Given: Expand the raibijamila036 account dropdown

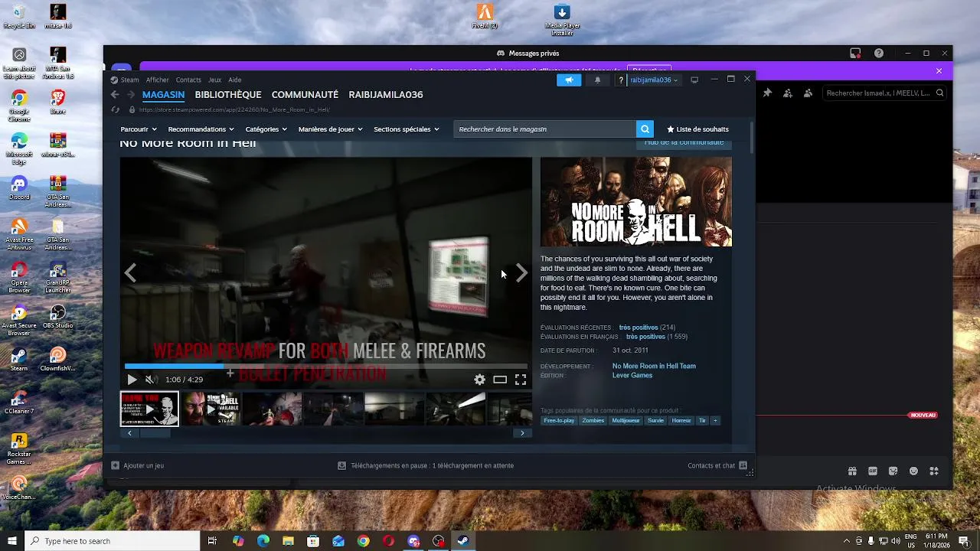Looking at the screenshot, I should [653, 80].
